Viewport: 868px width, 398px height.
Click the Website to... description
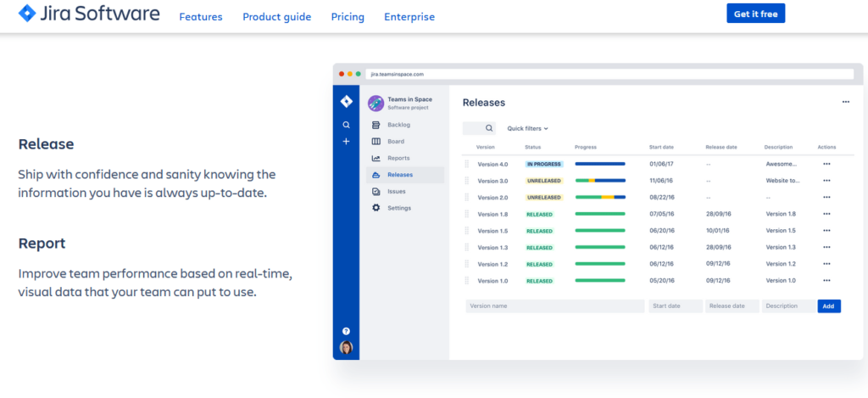782,181
